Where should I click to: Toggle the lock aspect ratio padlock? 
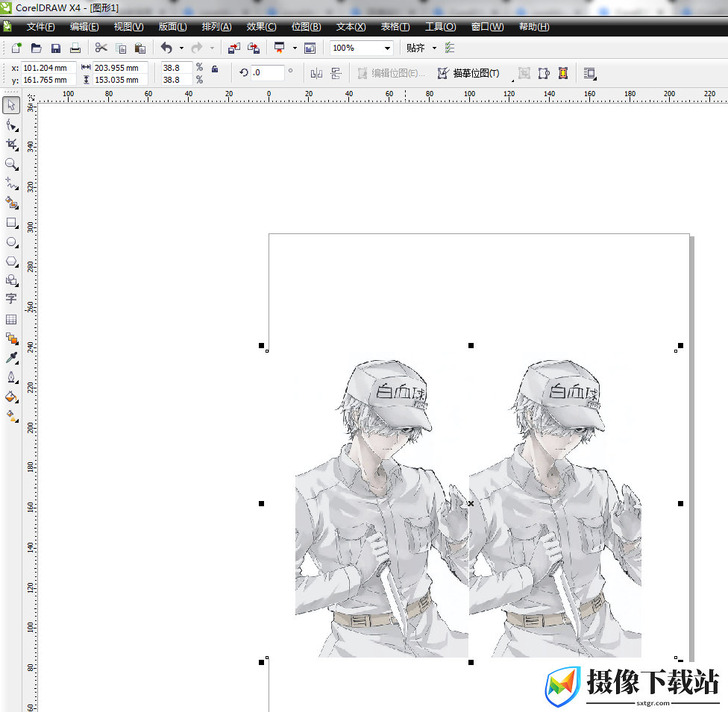[215, 69]
